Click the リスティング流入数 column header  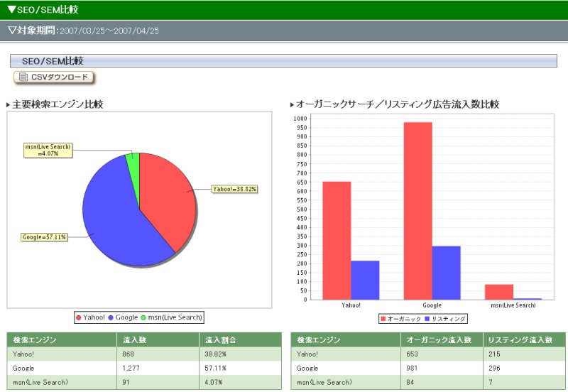coord(524,340)
